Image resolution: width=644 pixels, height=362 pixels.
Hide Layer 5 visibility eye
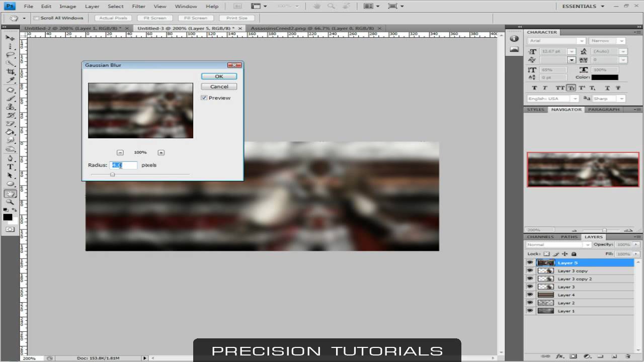click(x=530, y=262)
